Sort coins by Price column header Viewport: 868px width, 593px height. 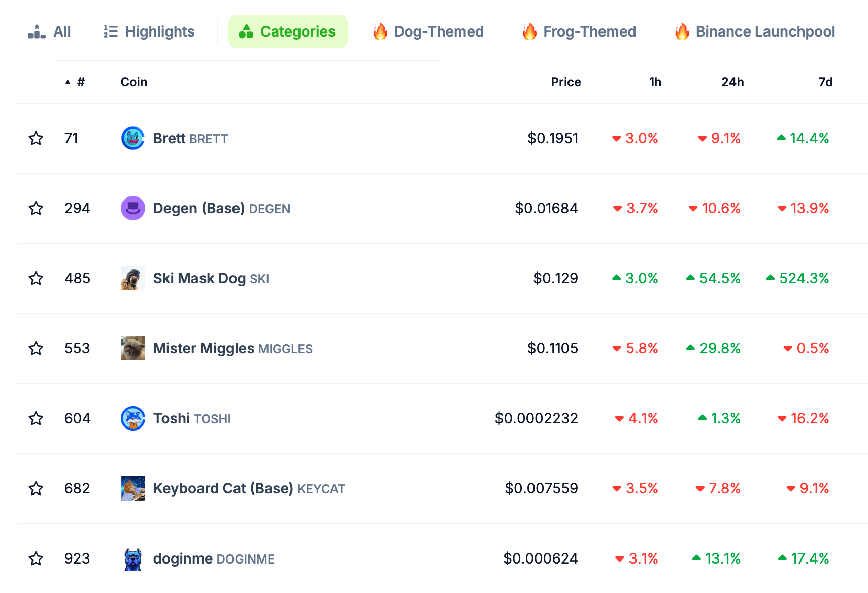(x=565, y=82)
